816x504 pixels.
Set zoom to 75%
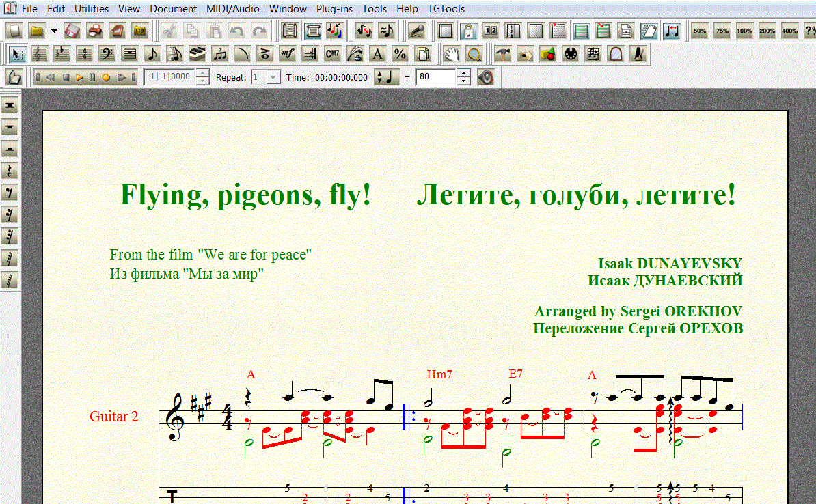[722, 31]
